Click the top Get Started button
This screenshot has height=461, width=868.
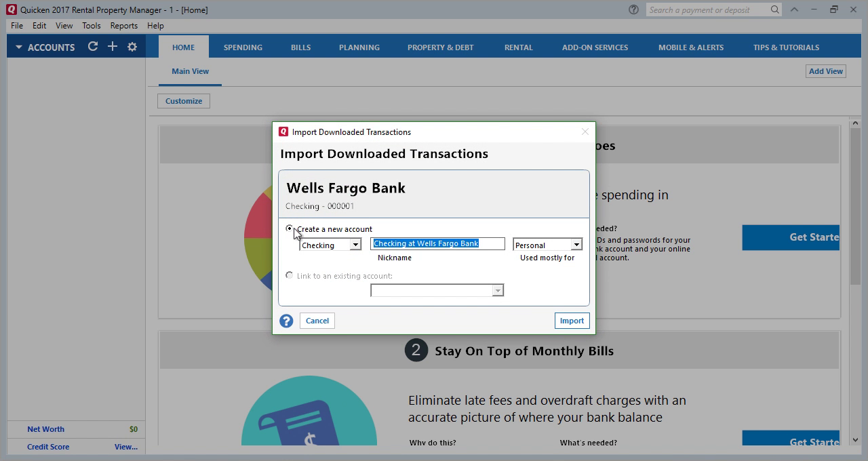791,237
